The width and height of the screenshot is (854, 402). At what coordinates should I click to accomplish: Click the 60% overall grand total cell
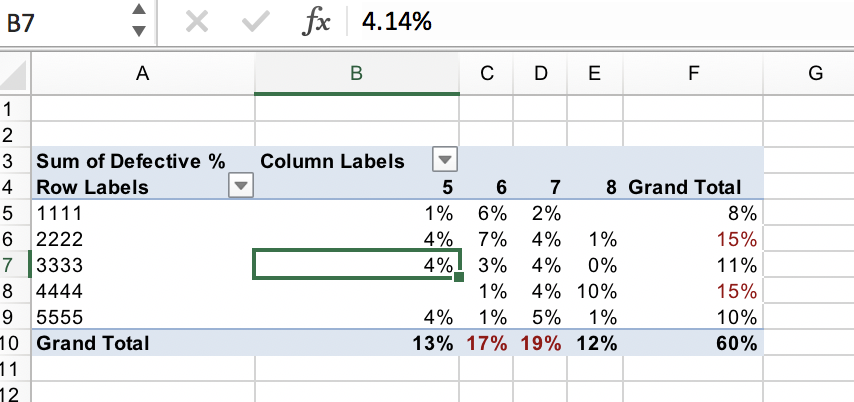coord(693,343)
